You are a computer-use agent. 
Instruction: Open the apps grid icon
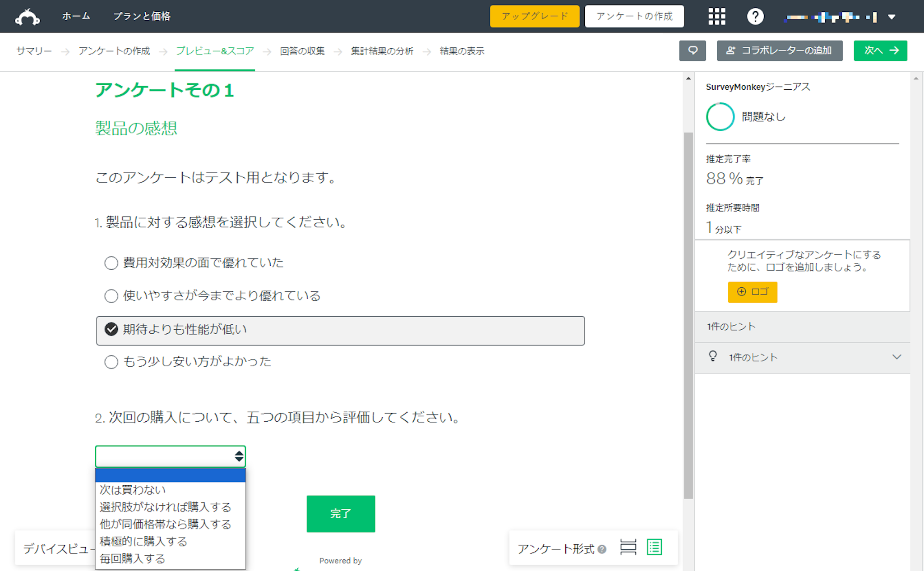pyautogui.click(x=716, y=17)
